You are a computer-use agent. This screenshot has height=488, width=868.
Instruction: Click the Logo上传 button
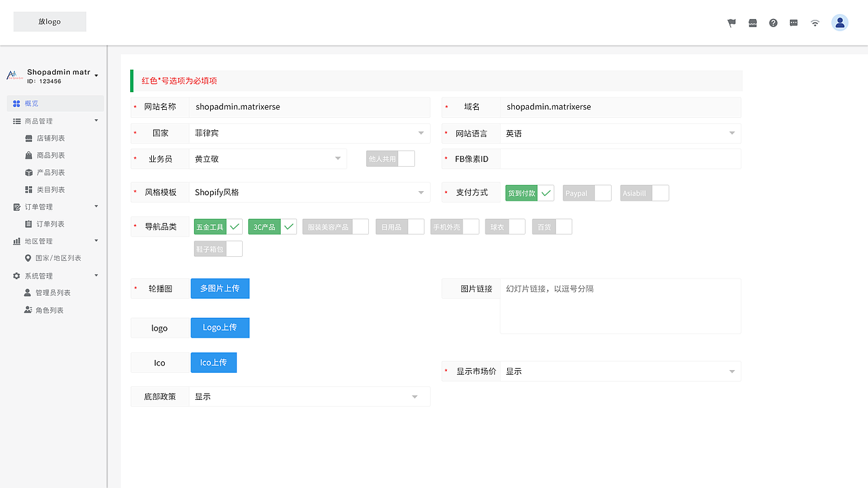[220, 327]
